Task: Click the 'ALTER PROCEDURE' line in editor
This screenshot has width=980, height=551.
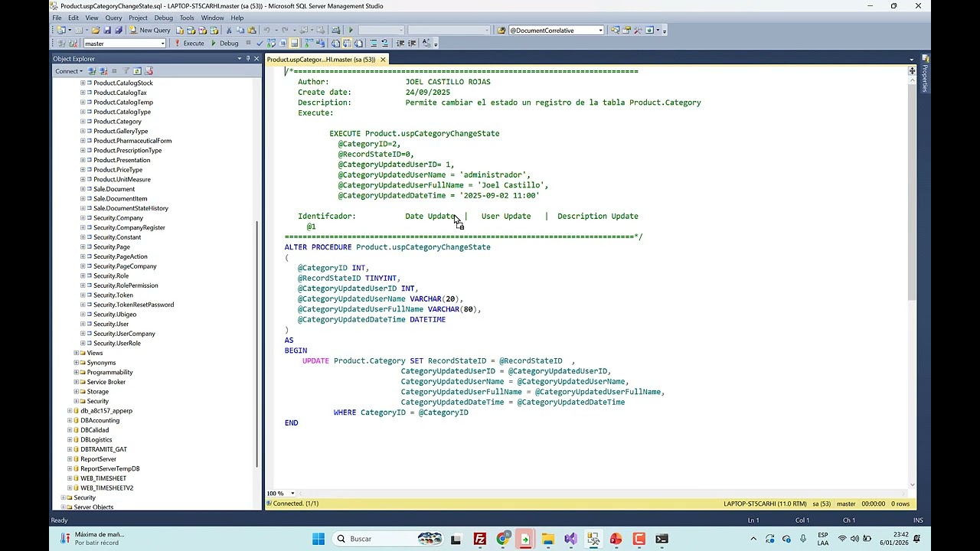Action: coord(387,247)
